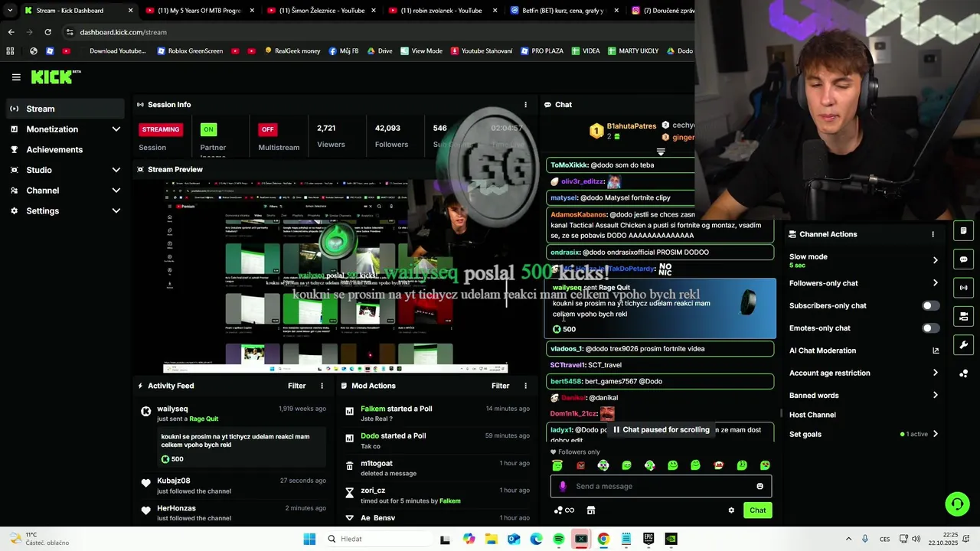Reload the page with browser refresh button
Viewport: 980px width, 551px height.
pyautogui.click(x=47, y=32)
